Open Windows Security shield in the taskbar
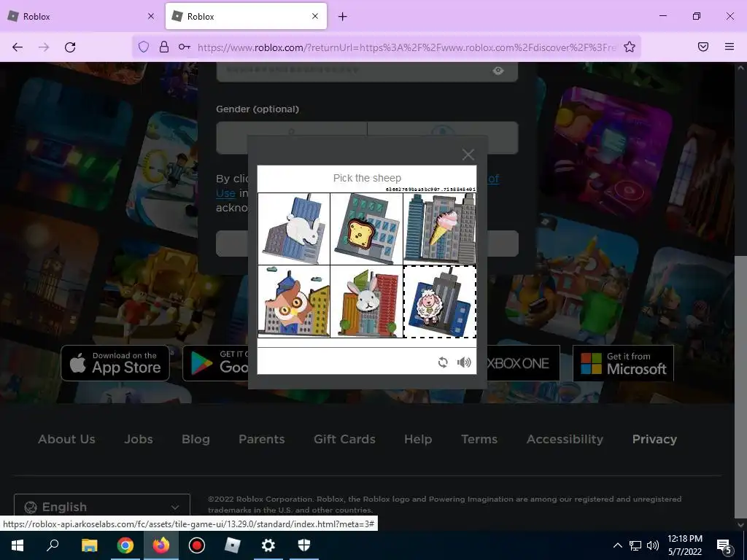Screen dimensions: 747x560 click(x=304, y=545)
